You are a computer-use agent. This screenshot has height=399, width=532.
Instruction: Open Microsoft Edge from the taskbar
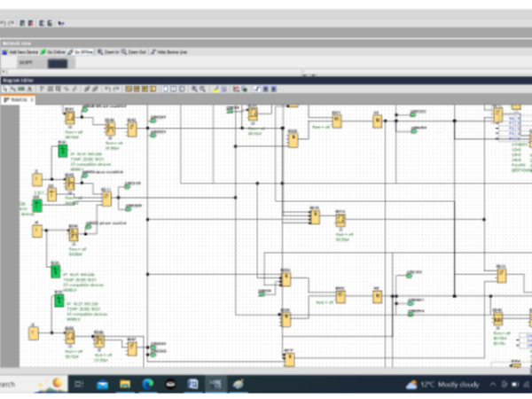(x=147, y=384)
